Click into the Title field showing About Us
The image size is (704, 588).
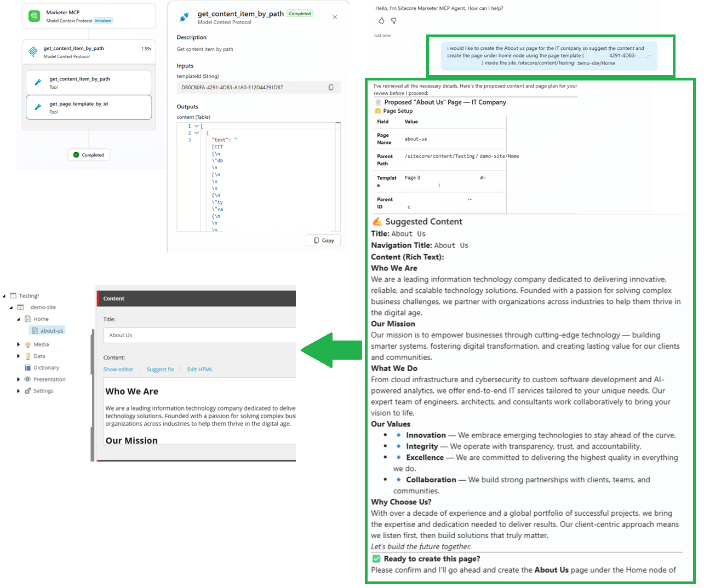click(x=199, y=335)
